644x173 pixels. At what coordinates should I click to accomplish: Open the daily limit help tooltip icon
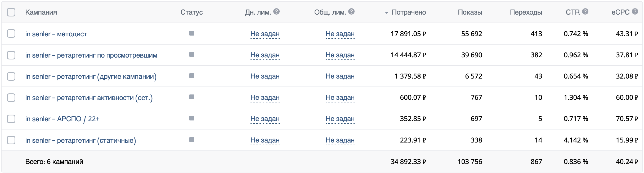coord(276,11)
